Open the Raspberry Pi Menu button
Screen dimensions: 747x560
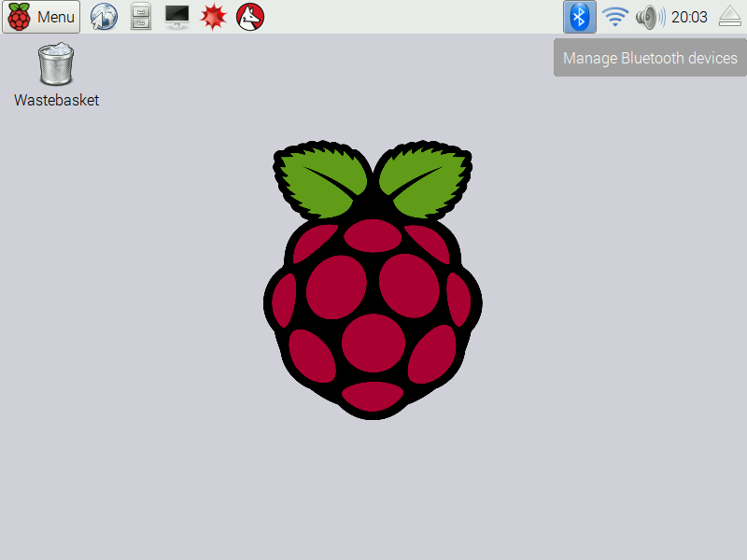coord(41,17)
